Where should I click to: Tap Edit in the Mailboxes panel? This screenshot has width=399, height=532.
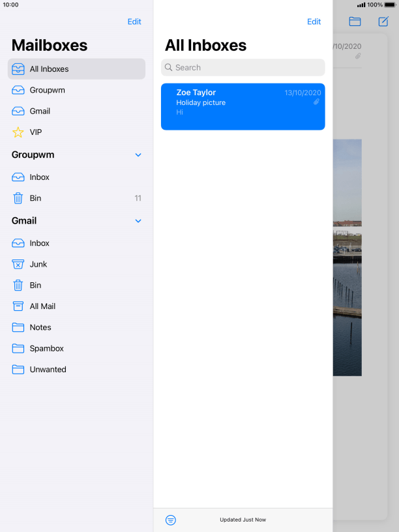pyautogui.click(x=134, y=22)
